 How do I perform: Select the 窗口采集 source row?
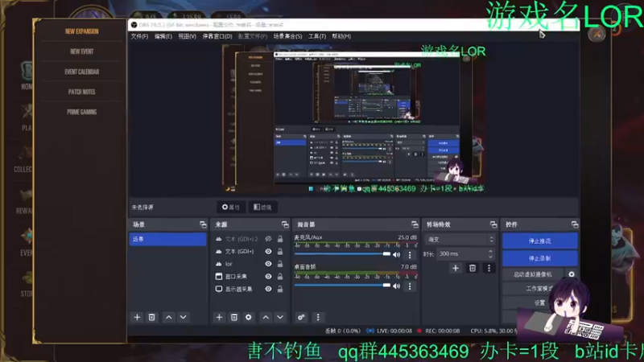[x=250, y=277]
